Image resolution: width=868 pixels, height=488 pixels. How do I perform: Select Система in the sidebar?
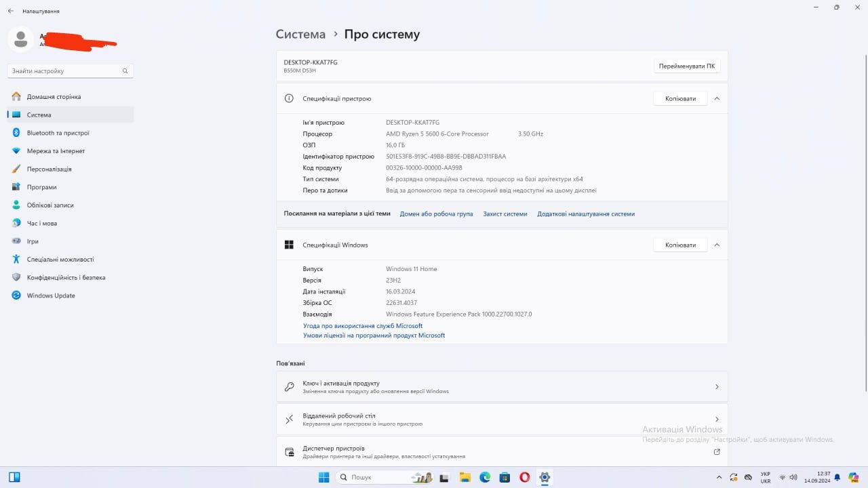71,115
